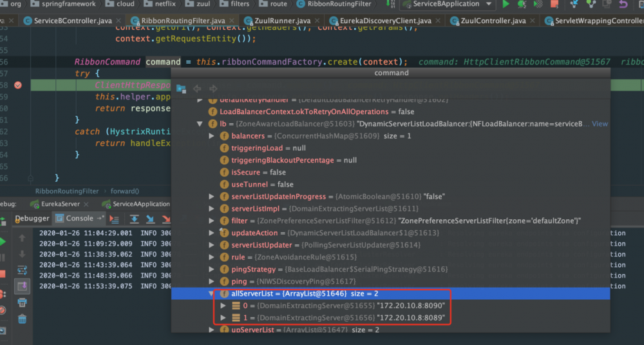The image size is (644, 345).
Task: Select the triggeringLoad = null row
Action: pos(390,148)
